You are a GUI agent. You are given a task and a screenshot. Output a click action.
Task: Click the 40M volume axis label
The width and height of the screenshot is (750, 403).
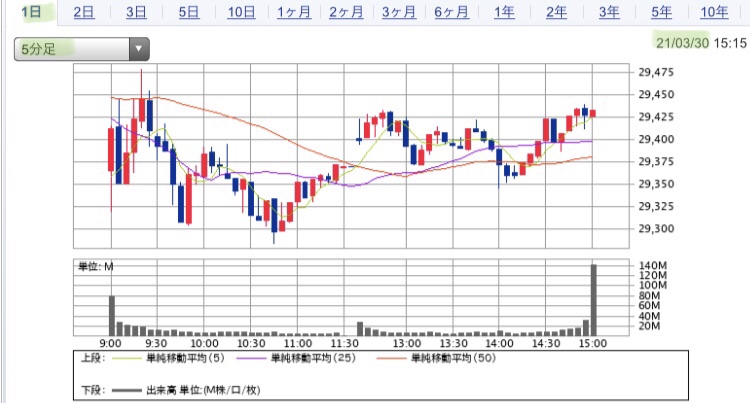click(650, 316)
